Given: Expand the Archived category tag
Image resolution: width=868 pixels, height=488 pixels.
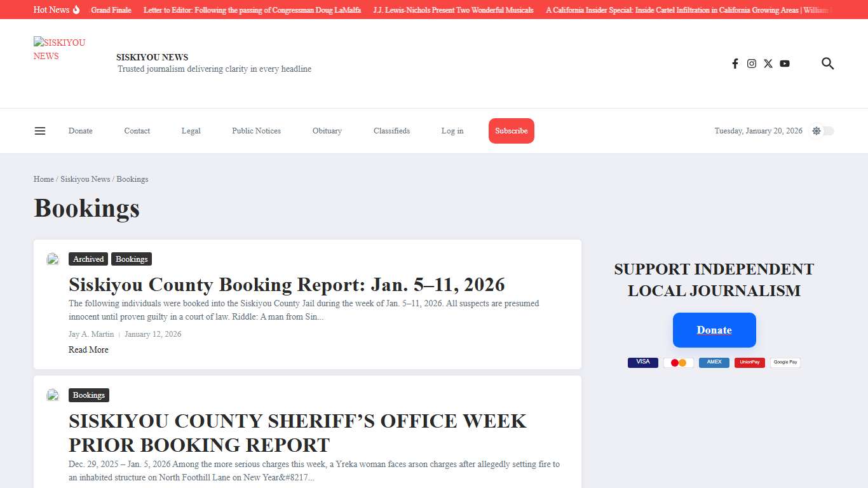Looking at the screenshot, I should click(x=88, y=259).
